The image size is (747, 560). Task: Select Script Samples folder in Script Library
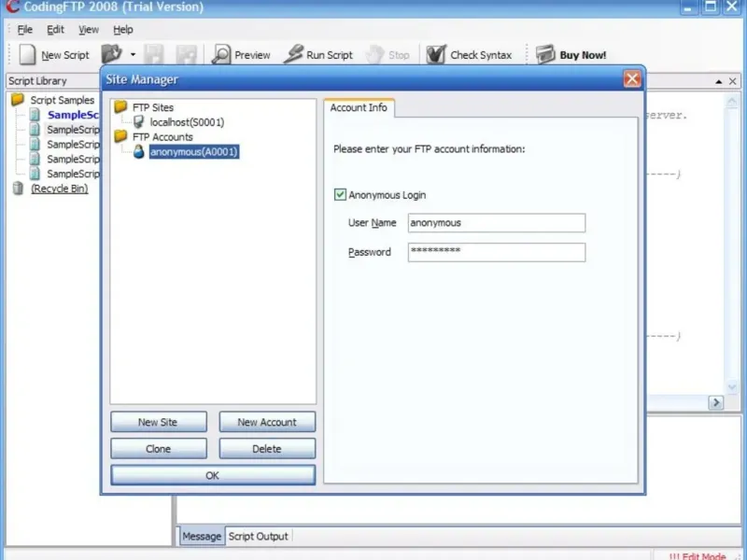tap(63, 100)
